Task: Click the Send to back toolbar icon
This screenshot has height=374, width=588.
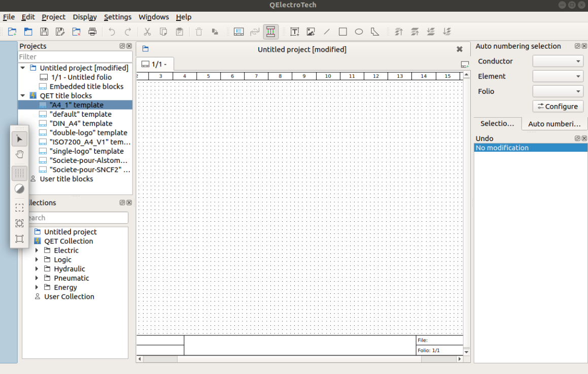Action: click(x=446, y=32)
